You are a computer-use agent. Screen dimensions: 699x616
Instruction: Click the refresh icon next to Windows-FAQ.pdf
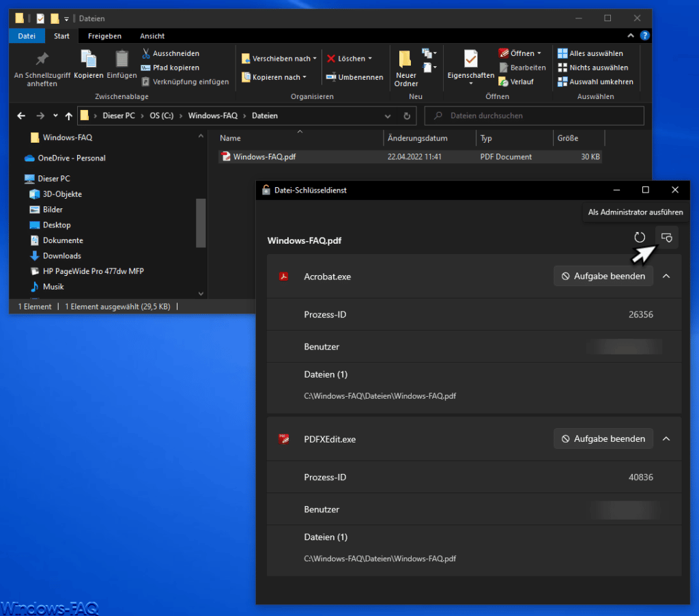pos(639,237)
